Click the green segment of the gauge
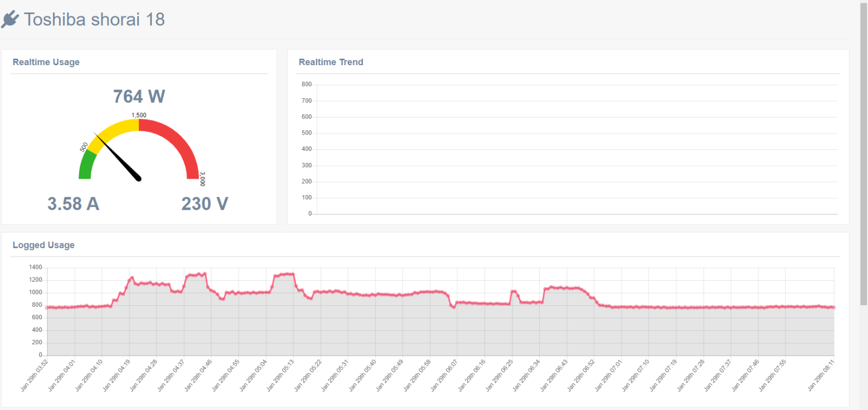Screen dimensions: 868x410 tap(87, 165)
